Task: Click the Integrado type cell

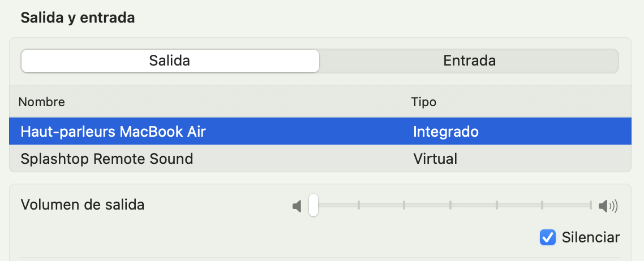Action: tap(445, 132)
